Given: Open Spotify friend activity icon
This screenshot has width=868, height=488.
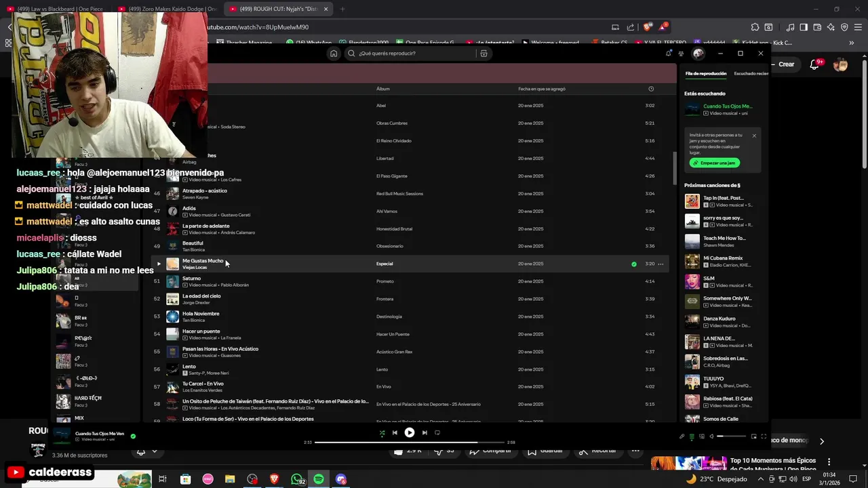Looking at the screenshot, I should tap(681, 54).
